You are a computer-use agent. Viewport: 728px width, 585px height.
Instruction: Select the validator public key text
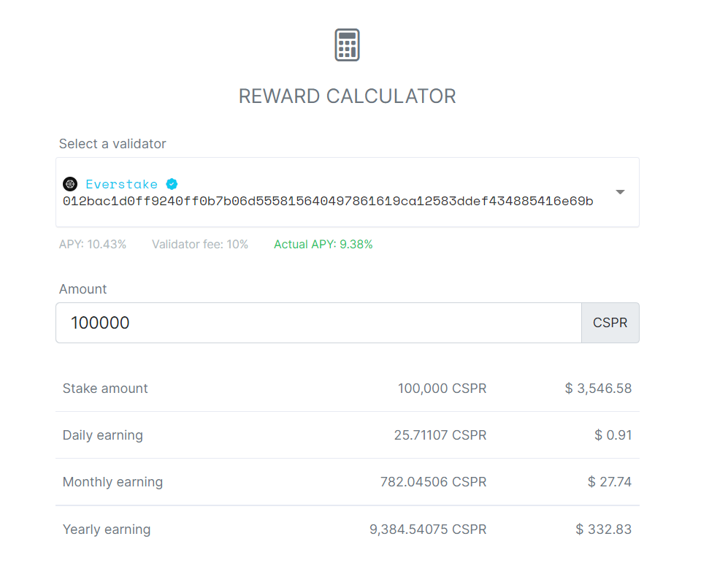click(x=328, y=201)
